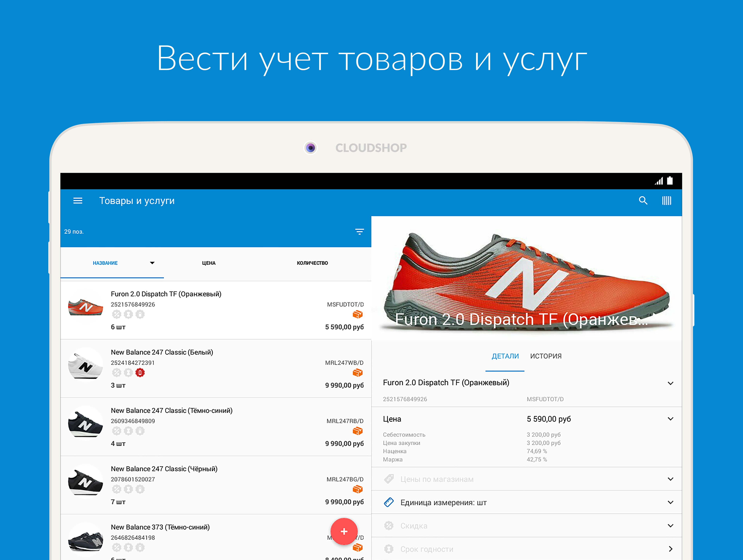Open search in the top bar
Screen dimensions: 743x560
pyautogui.click(x=643, y=201)
